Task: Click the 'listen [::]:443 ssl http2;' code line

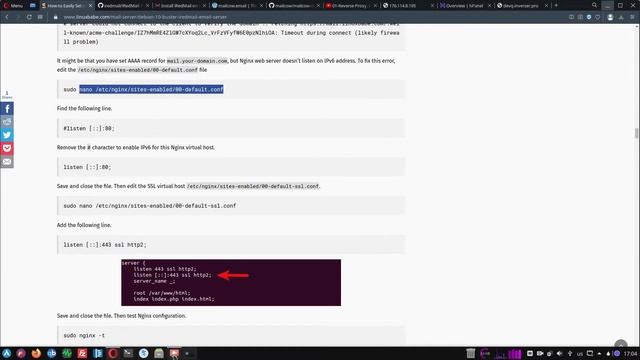Action: coord(105,245)
